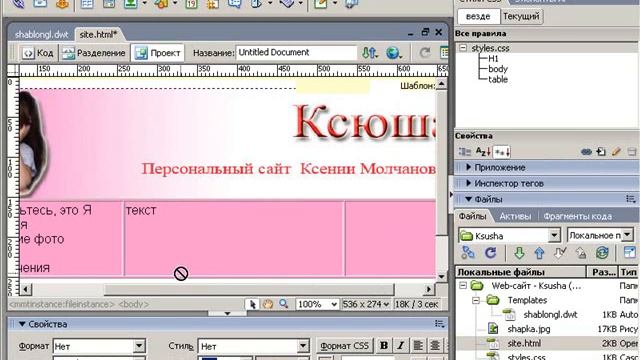Switch to the shablongl.dwt document tab

41,35
